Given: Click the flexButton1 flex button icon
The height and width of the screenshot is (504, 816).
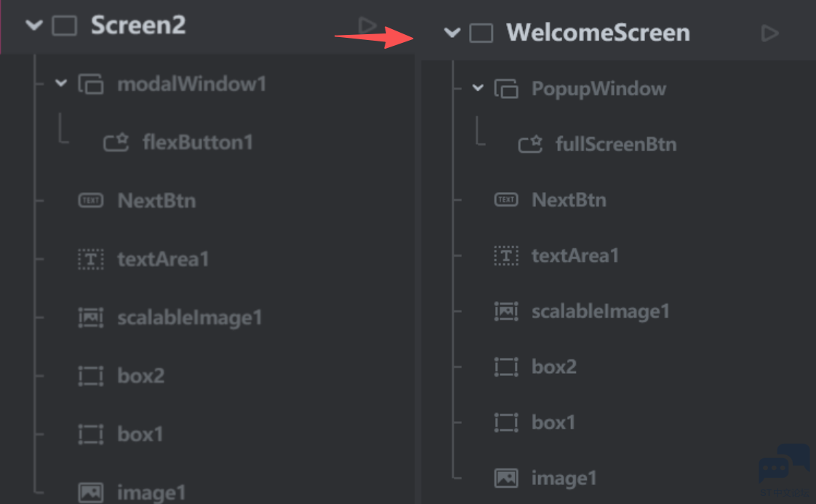Looking at the screenshot, I should [116, 142].
